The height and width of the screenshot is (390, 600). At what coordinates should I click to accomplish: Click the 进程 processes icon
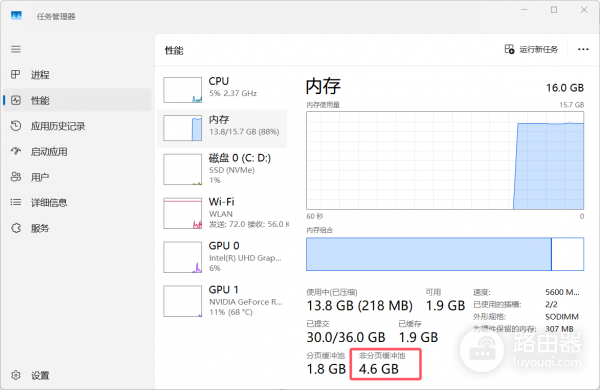[x=15, y=75]
